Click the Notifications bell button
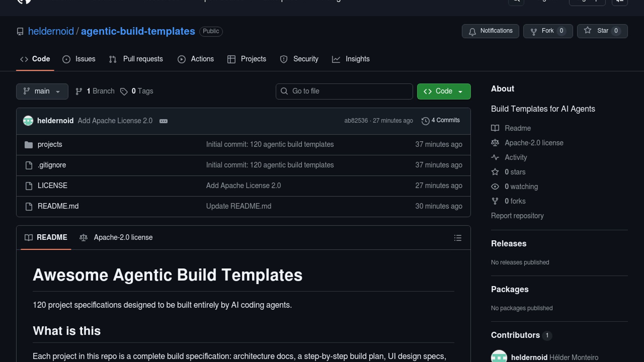 (490, 31)
